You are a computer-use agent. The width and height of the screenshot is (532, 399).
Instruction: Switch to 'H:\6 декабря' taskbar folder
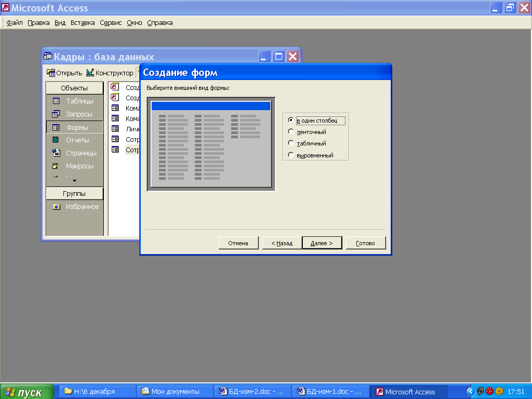coord(98,392)
